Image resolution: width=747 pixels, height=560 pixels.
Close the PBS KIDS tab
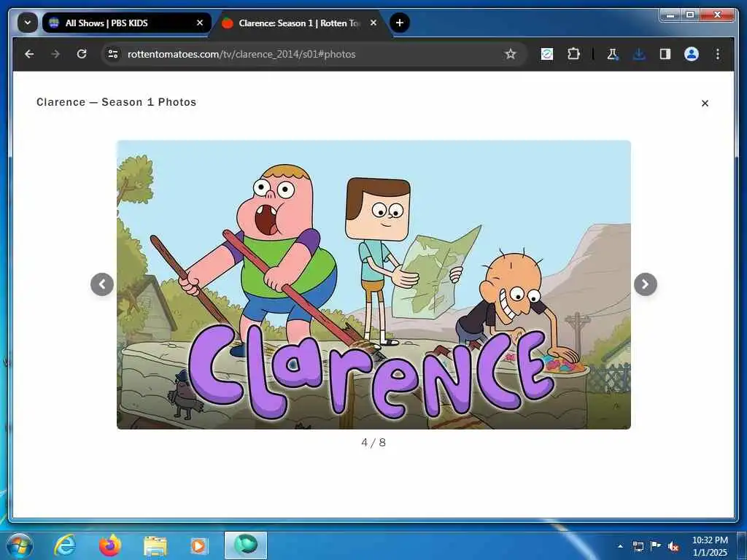pyautogui.click(x=200, y=23)
